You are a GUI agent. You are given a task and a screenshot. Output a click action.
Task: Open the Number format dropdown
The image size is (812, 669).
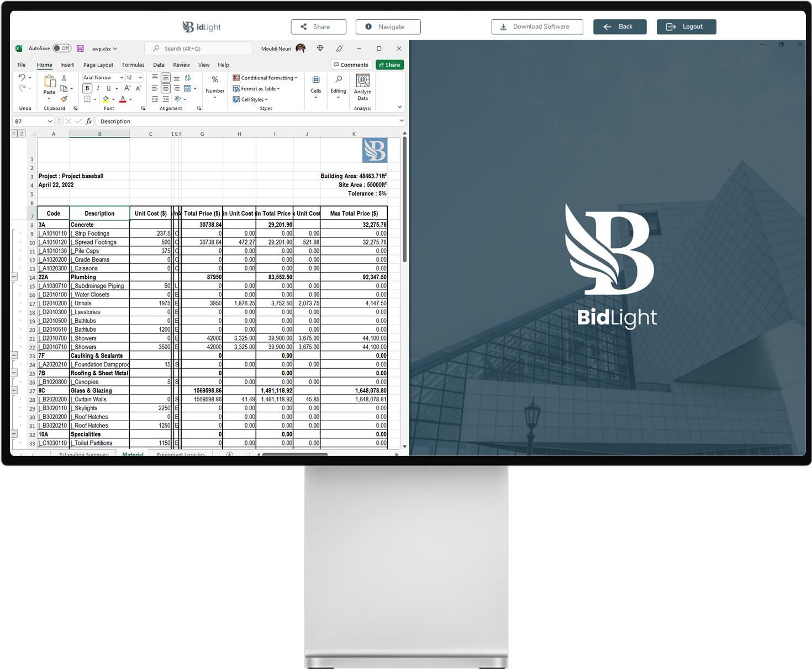tap(215, 88)
